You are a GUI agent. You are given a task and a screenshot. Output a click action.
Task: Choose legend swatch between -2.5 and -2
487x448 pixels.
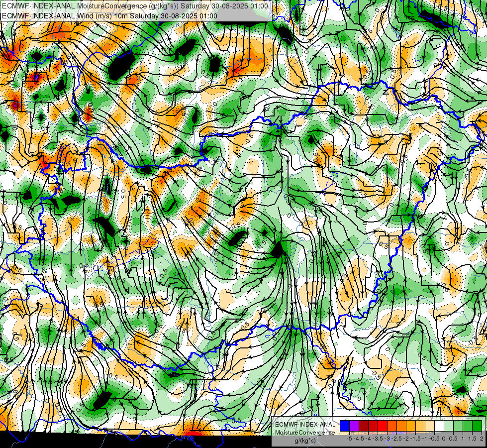coord(401,426)
